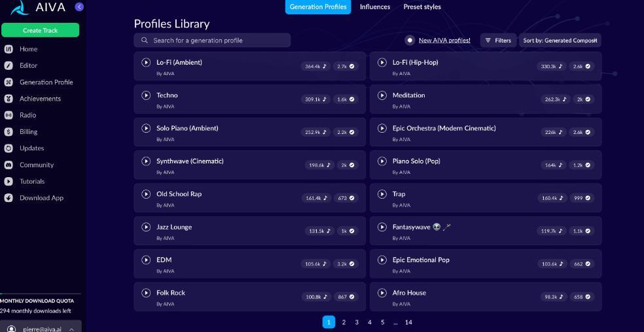Play the Lo-Fi (Hip-Hop) profile preview

[x=382, y=62]
